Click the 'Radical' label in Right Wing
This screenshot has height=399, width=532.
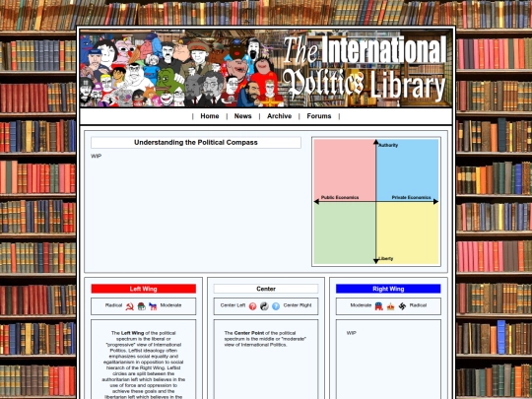click(x=418, y=305)
